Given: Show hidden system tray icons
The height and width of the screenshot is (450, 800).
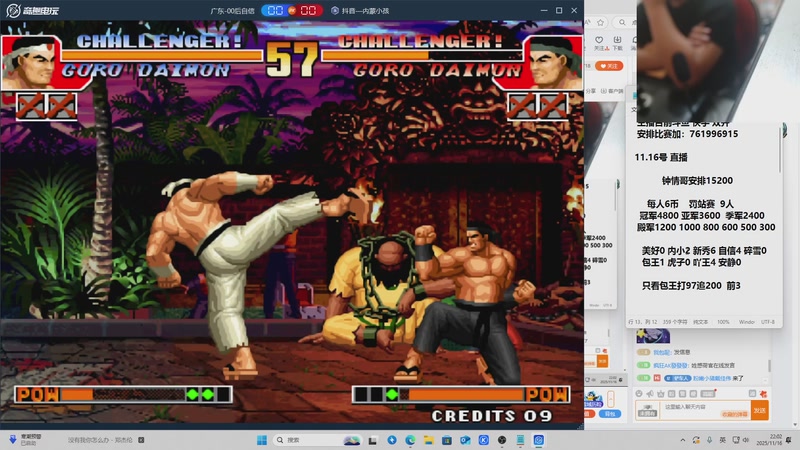Looking at the screenshot, I should coord(683,440).
